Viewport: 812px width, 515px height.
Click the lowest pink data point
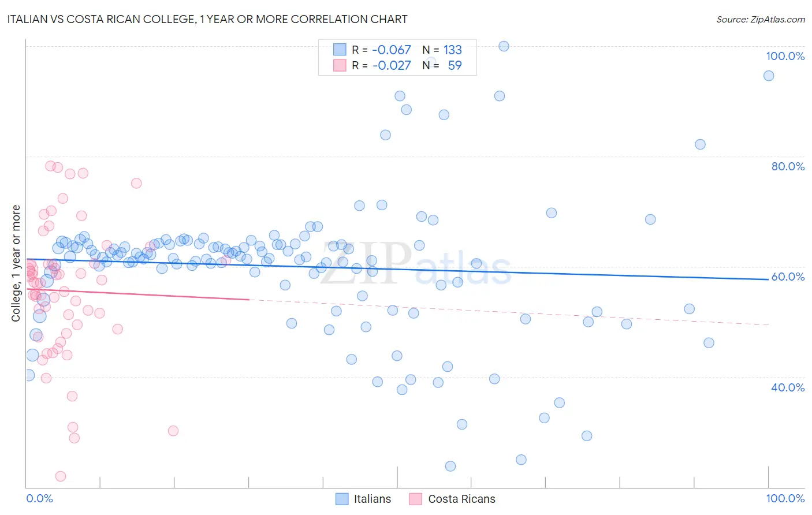point(61,476)
